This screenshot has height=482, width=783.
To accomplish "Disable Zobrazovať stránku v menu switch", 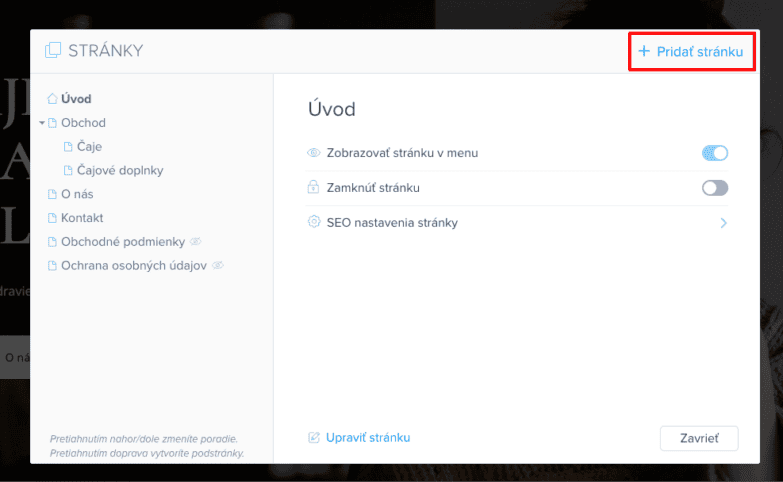I will pos(715,153).
